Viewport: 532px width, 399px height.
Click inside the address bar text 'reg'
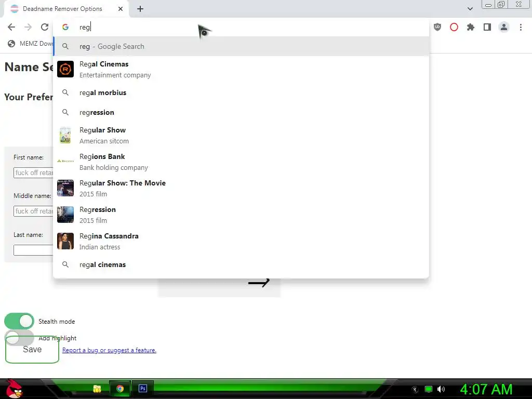[85, 27]
